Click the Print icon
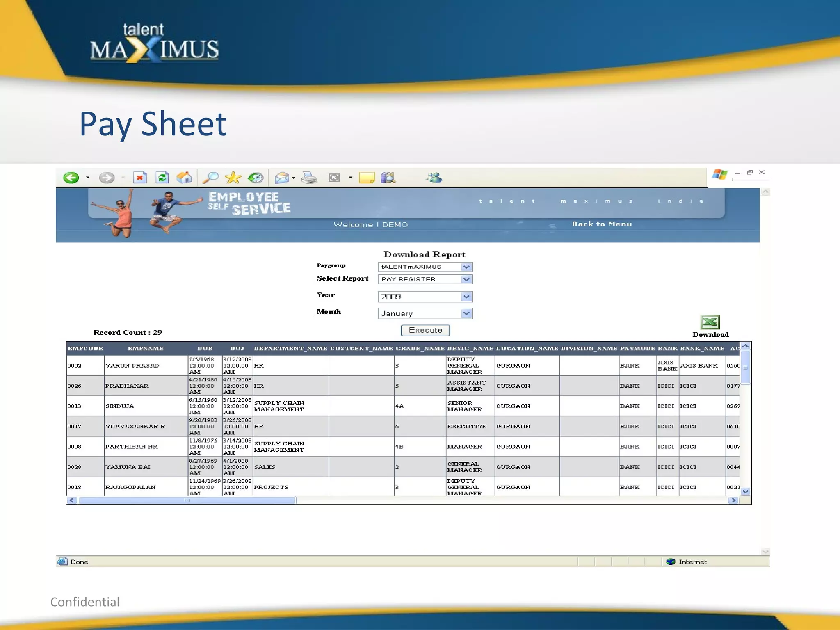840x630 pixels. point(309,178)
